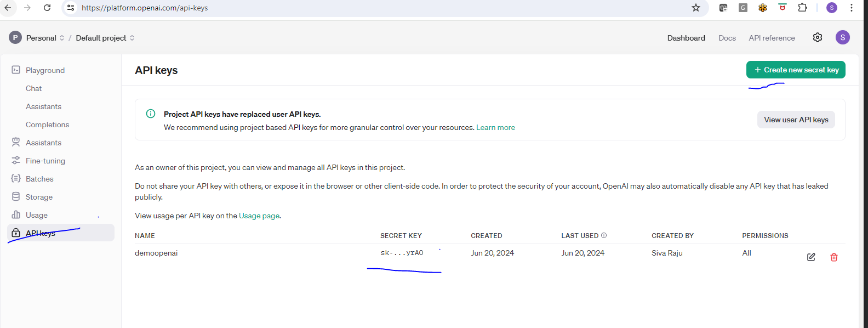Click the sk-...yrA0 secret key value

[x=402, y=253]
